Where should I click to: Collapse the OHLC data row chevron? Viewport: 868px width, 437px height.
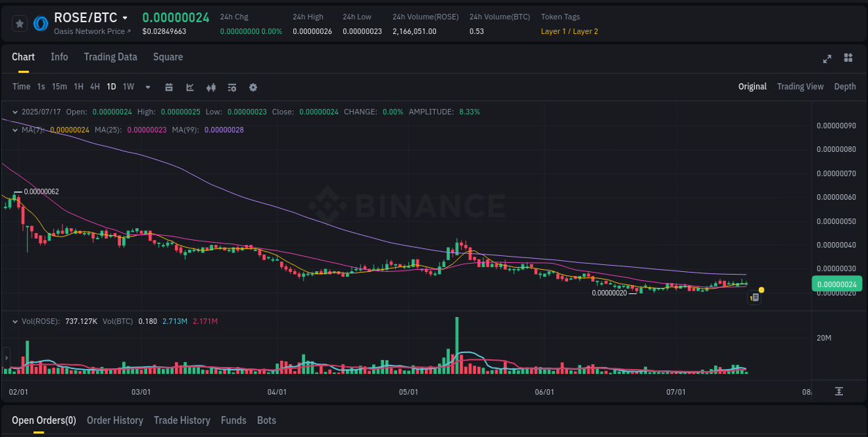[x=15, y=111]
